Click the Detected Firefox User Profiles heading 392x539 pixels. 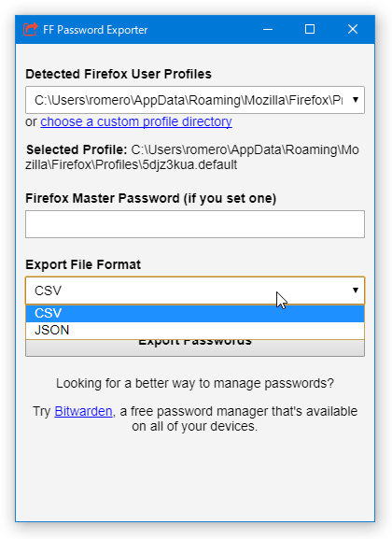pyautogui.click(x=119, y=74)
